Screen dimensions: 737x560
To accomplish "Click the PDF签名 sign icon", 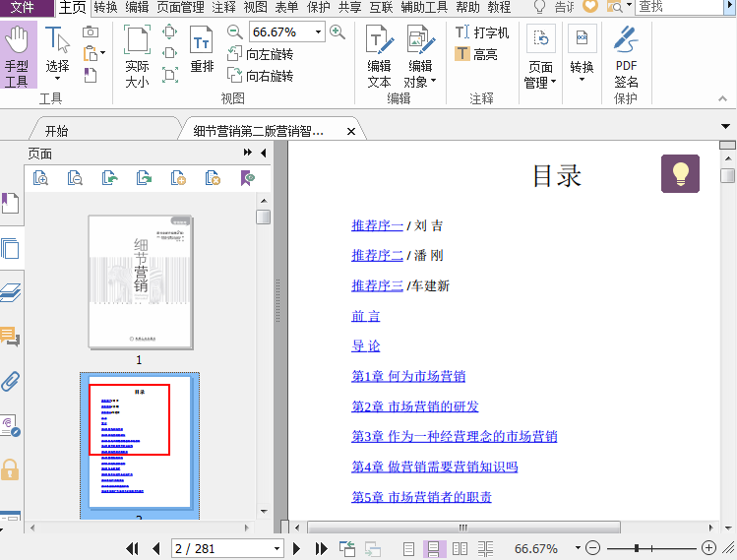I will (x=626, y=57).
